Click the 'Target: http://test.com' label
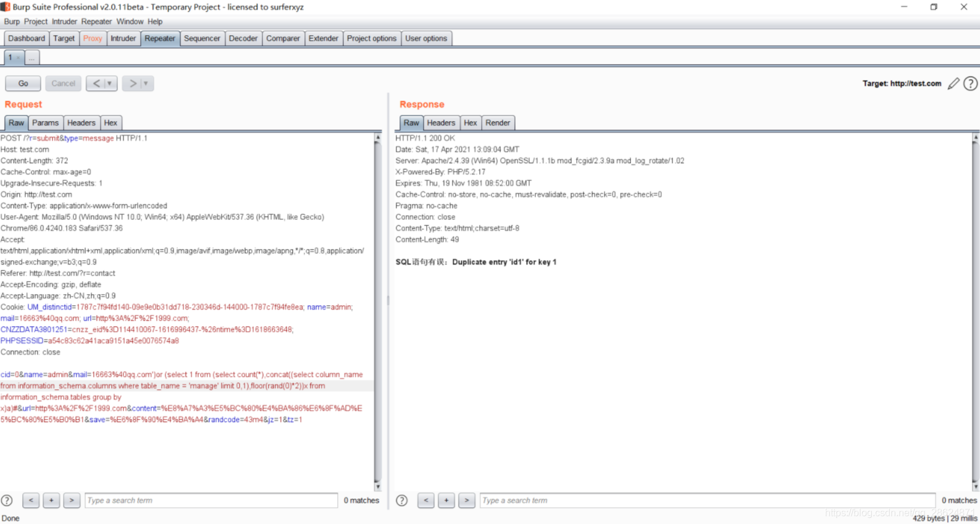Viewport: 980px width, 524px height. (902, 83)
